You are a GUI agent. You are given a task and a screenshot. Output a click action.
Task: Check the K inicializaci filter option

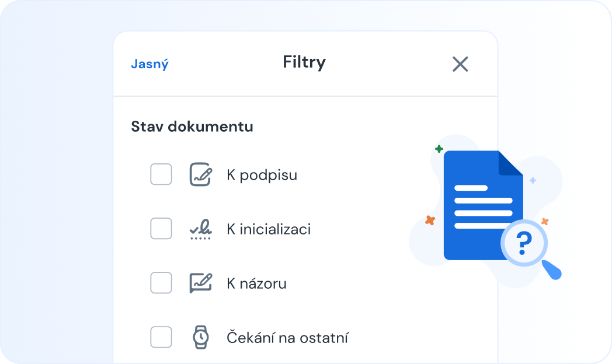pyautogui.click(x=161, y=228)
